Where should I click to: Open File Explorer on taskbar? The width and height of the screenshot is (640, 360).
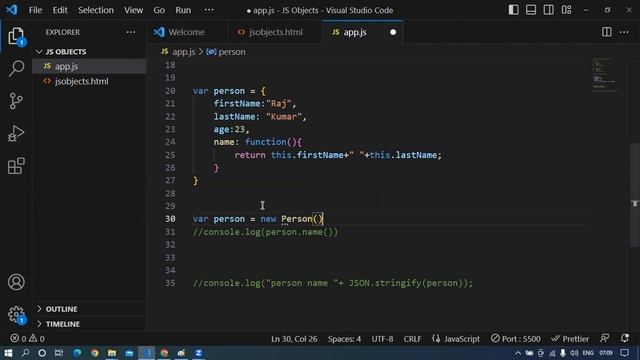point(112,353)
